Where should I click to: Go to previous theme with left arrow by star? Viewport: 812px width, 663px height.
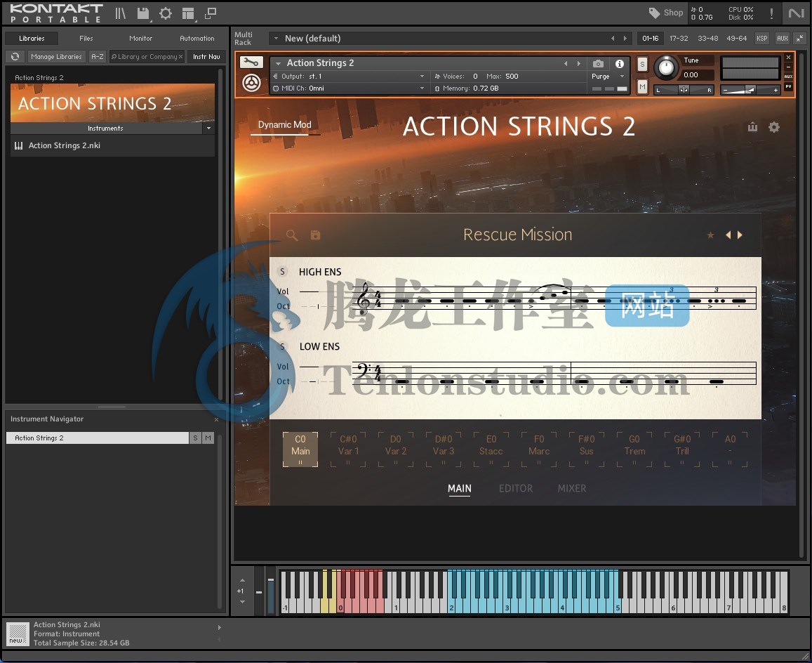click(728, 235)
